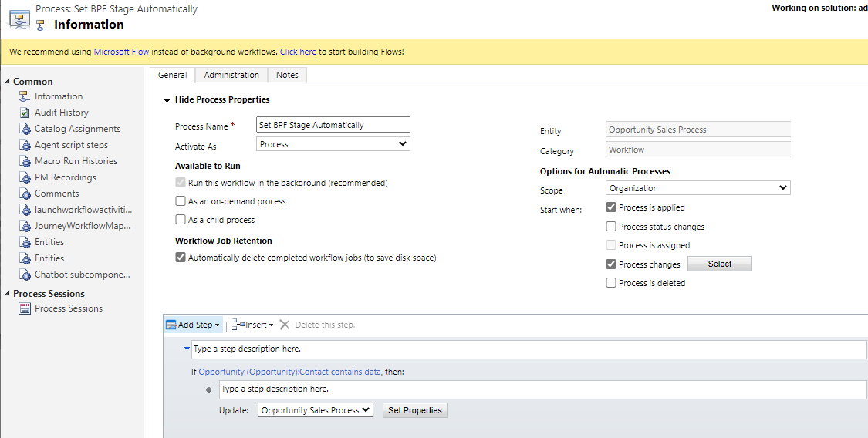868x438 pixels.
Task: Open the Add Step dropdown menu
Action: (x=217, y=325)
